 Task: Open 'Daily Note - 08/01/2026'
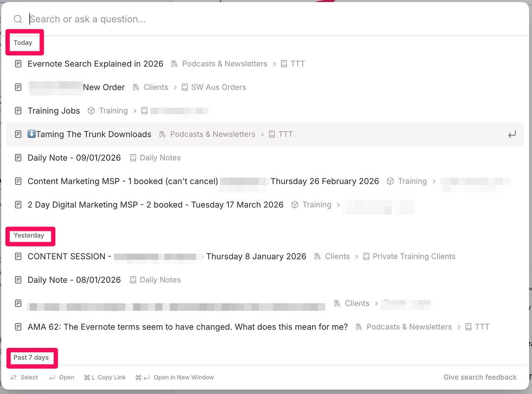tap(74, 280)
